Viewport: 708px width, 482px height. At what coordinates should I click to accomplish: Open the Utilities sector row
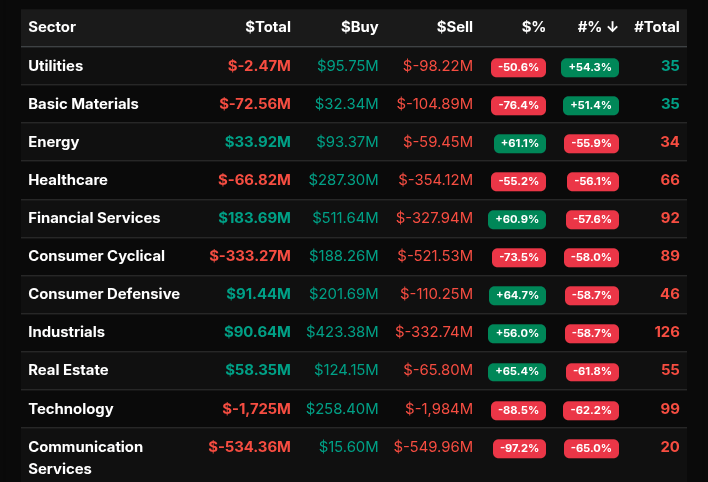(x=56, y=66)
